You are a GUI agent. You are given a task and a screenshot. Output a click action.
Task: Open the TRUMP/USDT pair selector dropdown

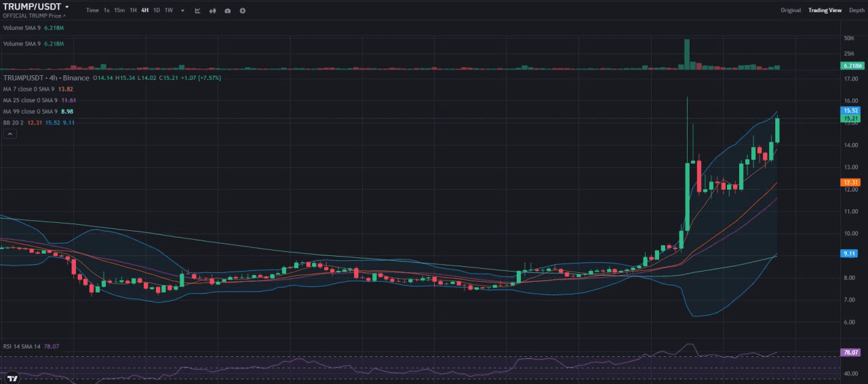pos(36,6)
